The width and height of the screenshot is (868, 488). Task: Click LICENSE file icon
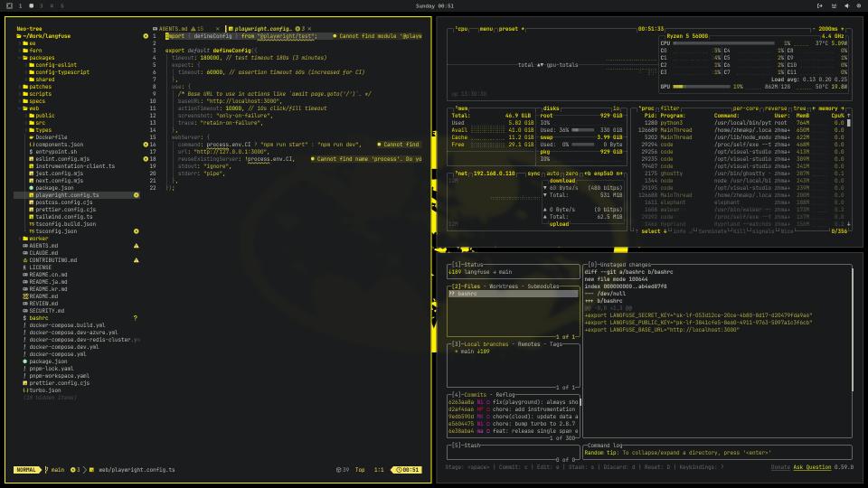point(25,267)
